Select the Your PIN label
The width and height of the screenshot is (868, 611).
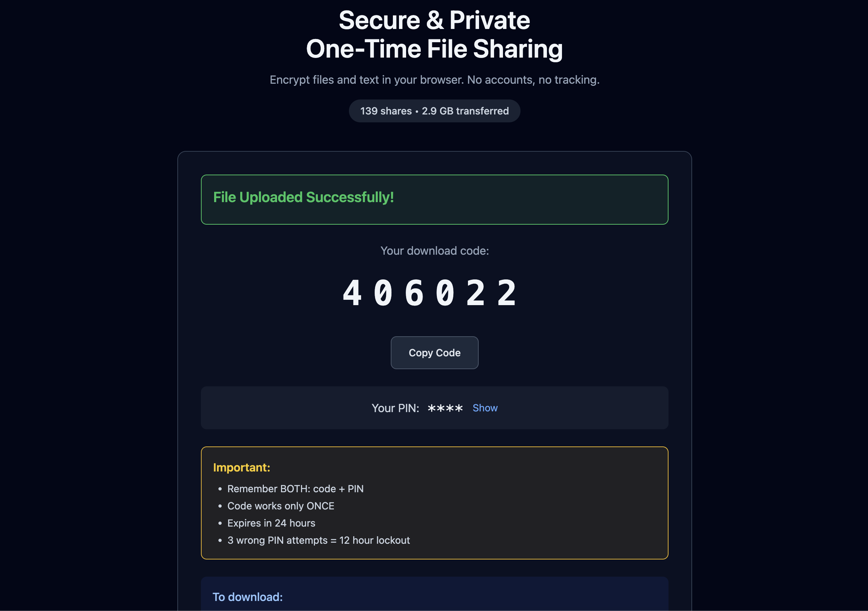(x=395, y=408)
